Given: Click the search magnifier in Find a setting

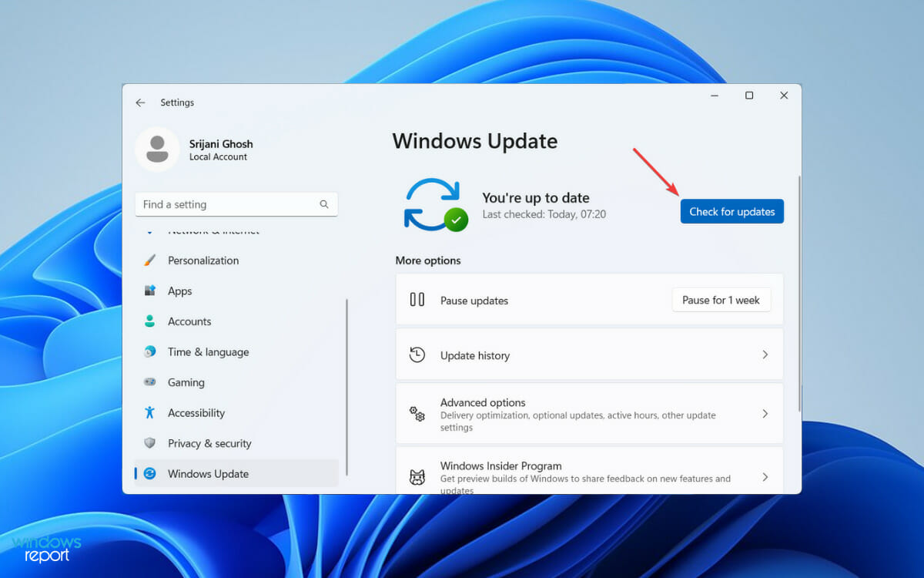Looking at the screenshot, I should 324,204.
